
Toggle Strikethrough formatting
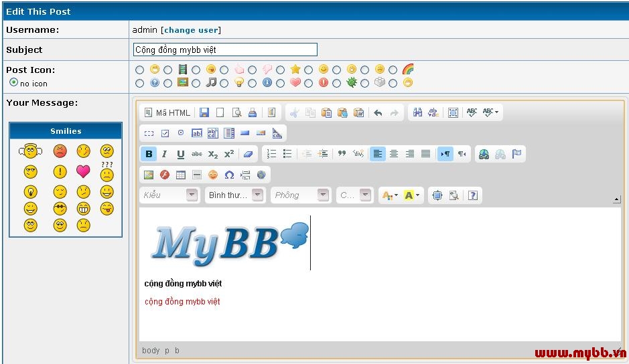tap(196, 154)
